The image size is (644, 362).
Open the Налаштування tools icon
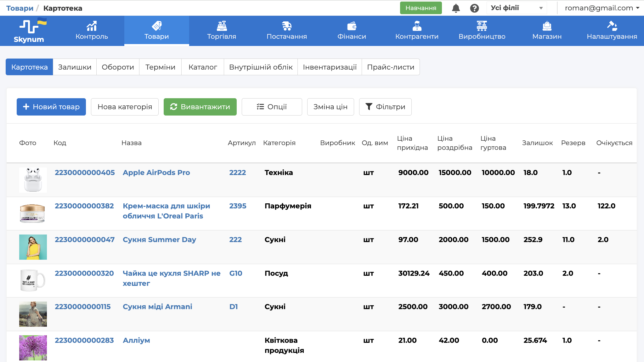612,26
